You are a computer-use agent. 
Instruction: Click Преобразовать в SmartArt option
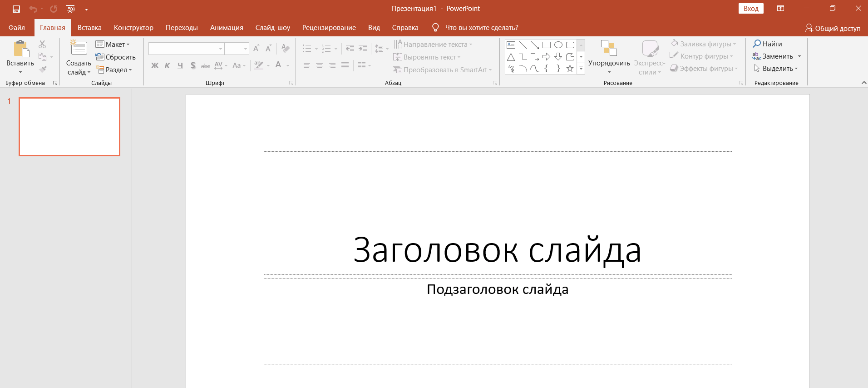[x=443, y=70]
